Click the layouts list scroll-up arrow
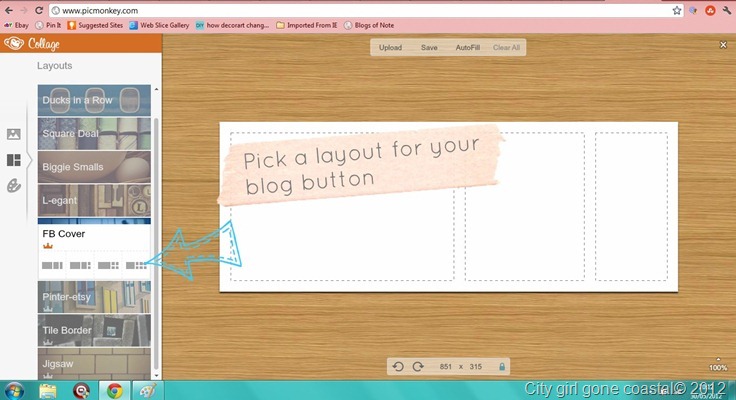The image size is (736, 400). pos(156,89)
